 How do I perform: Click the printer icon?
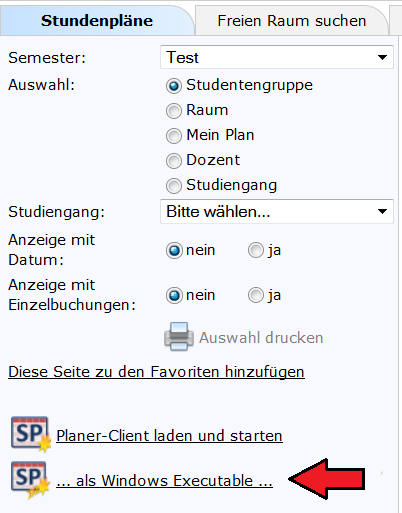179,337
